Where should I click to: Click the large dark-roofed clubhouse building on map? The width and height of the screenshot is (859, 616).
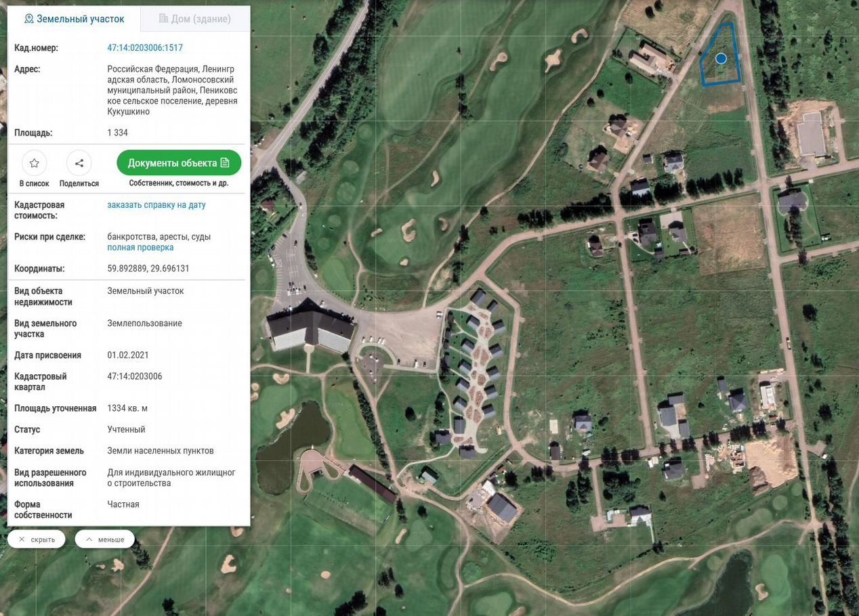coord(310,326)
